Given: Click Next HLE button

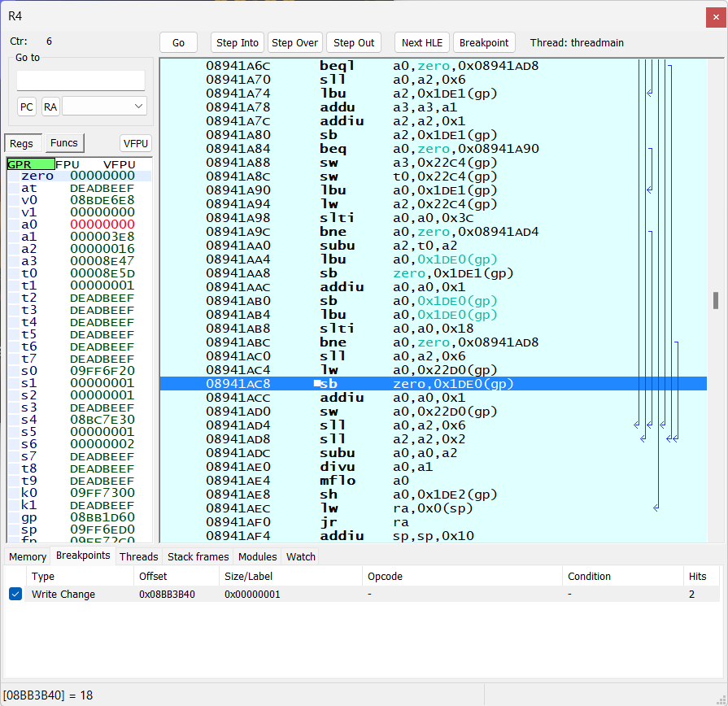Looking at the screenshot, I should (x=422, y=43).
